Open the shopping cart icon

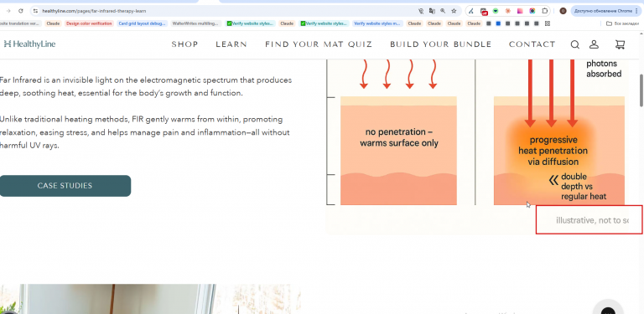point(620,44)
